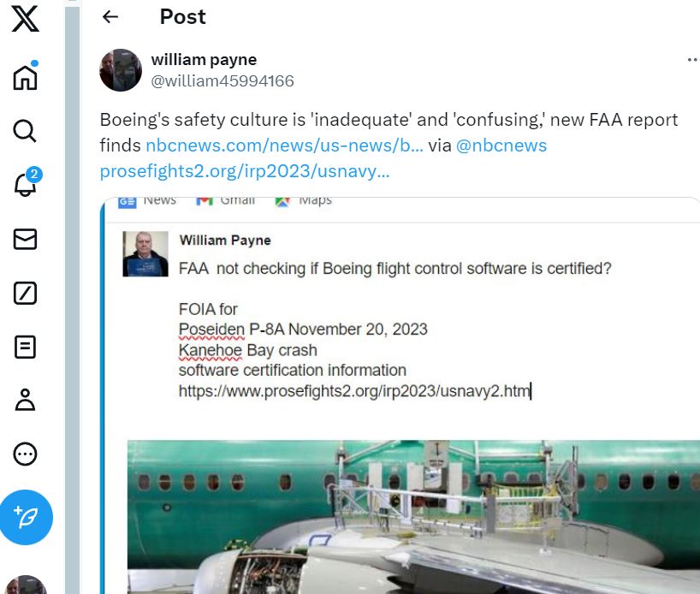Open william payne's profile avatar
Screen dimensions: 700x594
(121, 70)
